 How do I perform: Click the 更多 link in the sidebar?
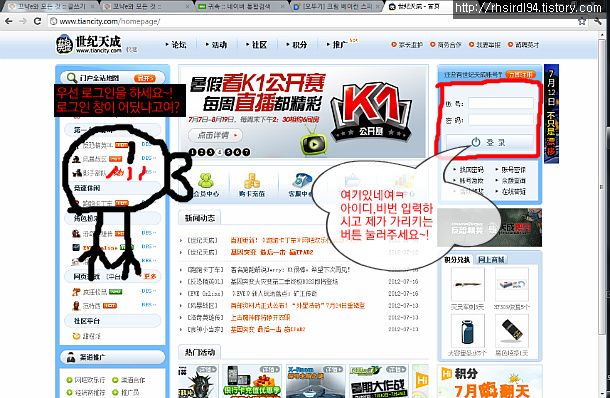click(x=150, y=276)
